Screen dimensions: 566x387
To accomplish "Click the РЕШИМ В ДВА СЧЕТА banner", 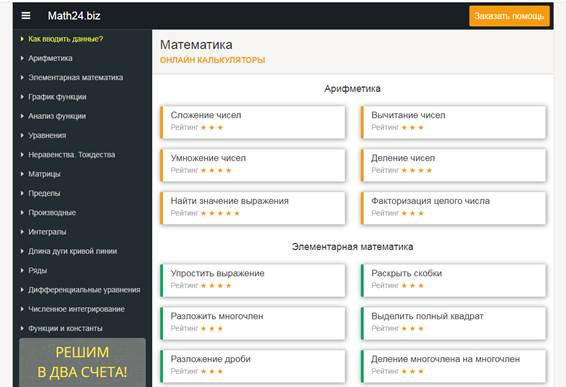I will click(x=82, y=362).
